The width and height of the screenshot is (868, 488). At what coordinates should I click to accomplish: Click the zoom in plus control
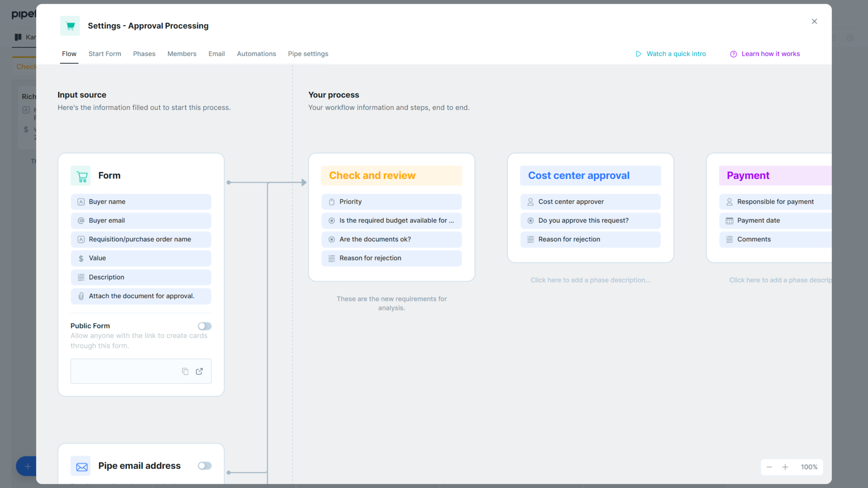point(785,467)
